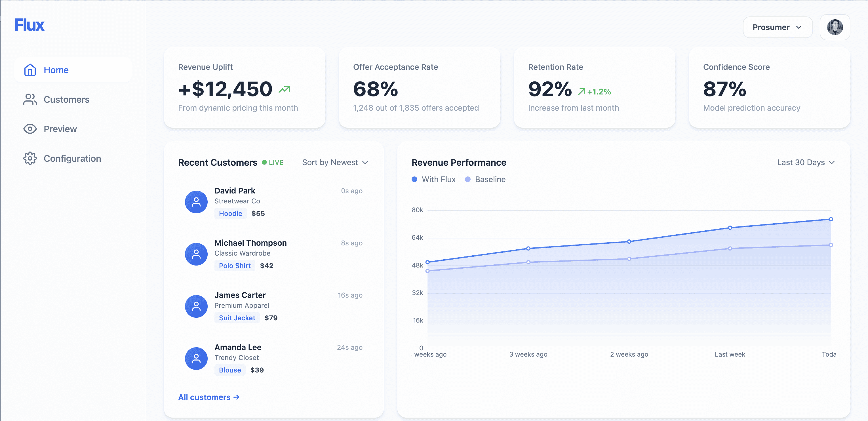Open Configuration via the gear icon
Screen dimensions: 868x421
(x=30, y=158)
